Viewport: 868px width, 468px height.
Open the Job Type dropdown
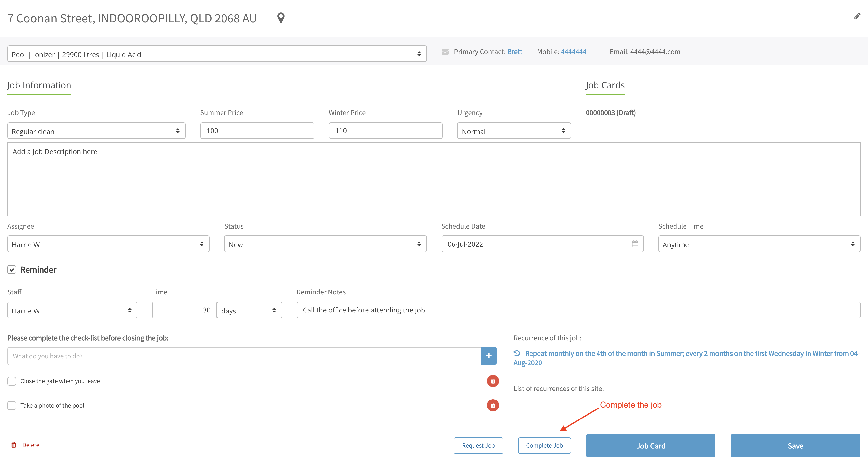[96, 131]
